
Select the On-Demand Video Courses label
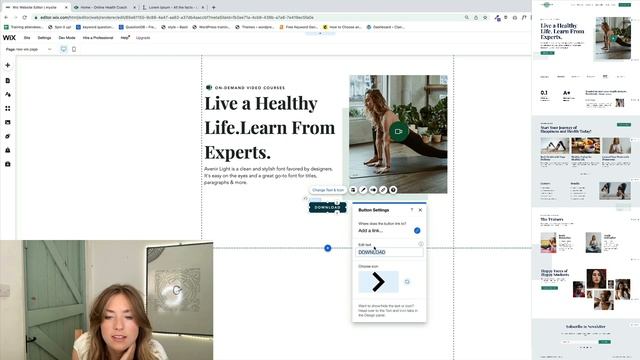click(x=249, y=87)
